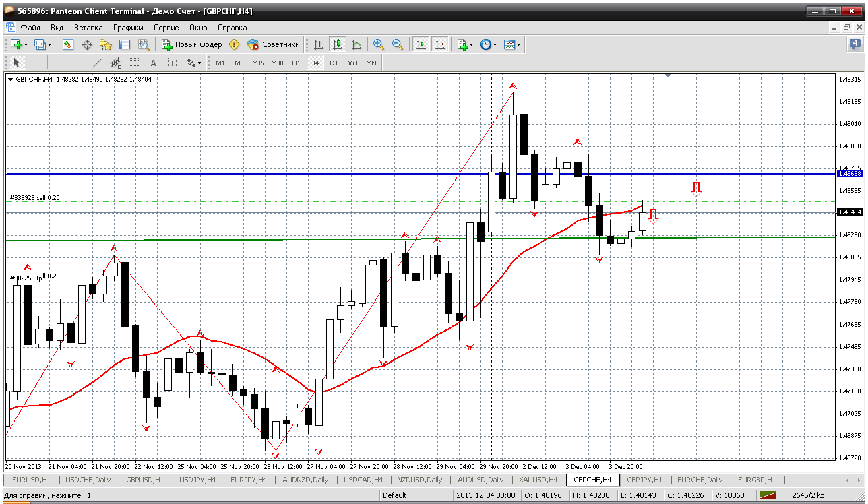Screen dimensions: 868x504
Task: Switch timeframe to MN
Action: 371,63
